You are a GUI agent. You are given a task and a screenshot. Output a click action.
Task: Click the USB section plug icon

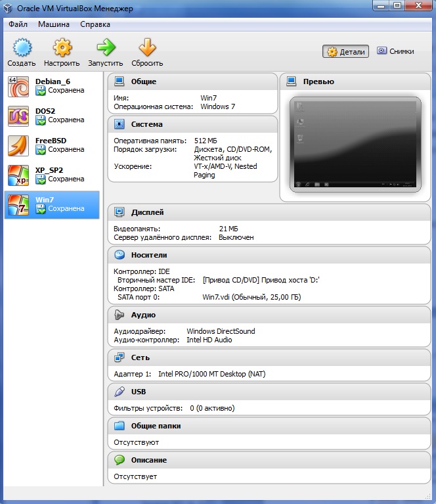[120, 392]
